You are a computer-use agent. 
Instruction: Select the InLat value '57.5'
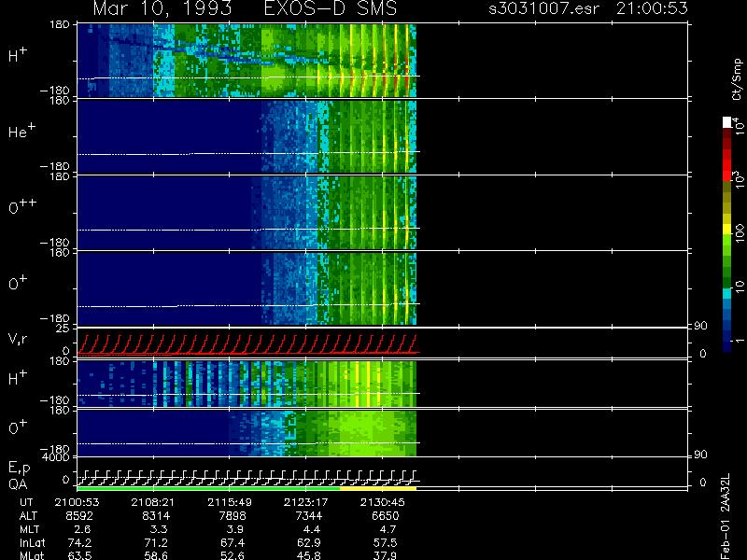tap(385, 542)
